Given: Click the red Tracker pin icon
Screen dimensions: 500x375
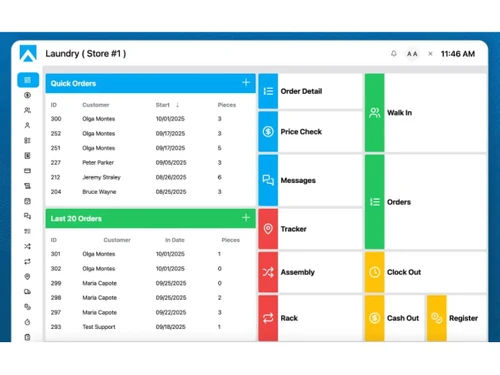Looking at the screenshot, I should coord(268,229).
